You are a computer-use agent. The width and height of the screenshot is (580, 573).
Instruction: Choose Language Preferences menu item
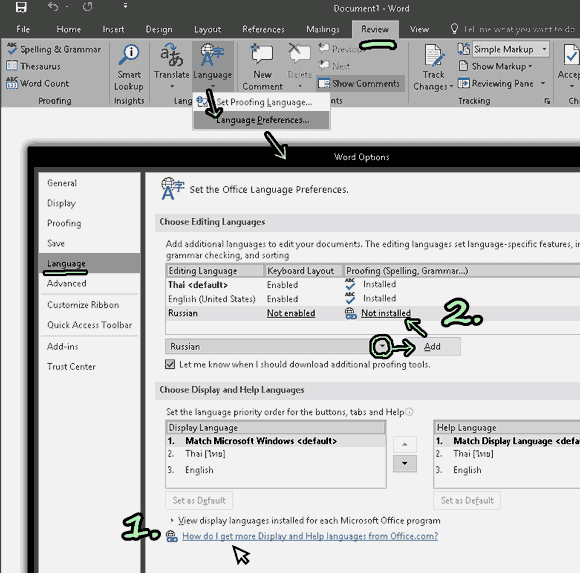point(261,120)
